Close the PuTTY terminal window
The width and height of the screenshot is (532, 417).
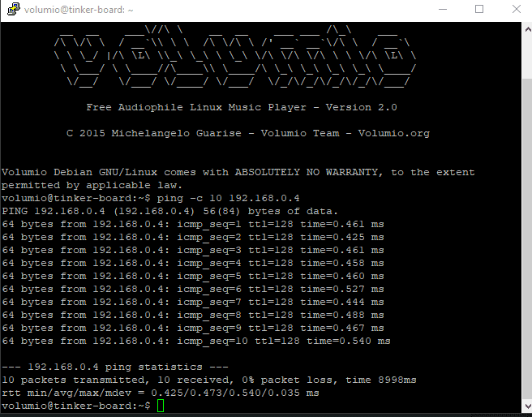point(516,9)
